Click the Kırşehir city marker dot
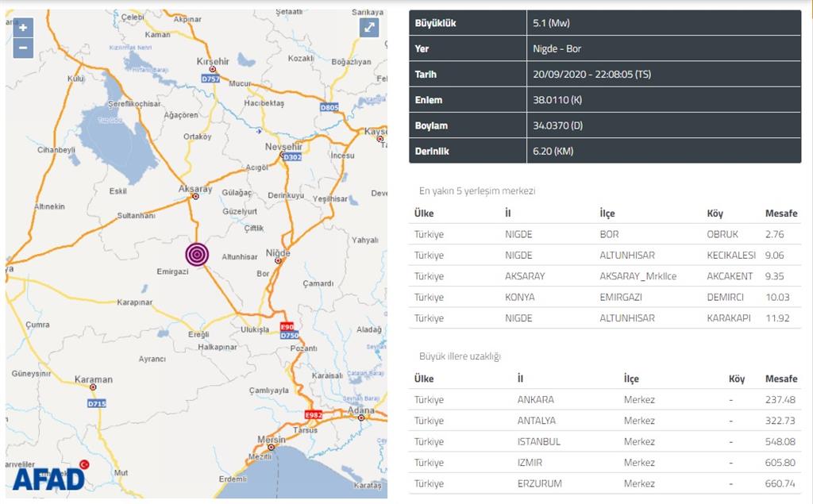813x504 pixels. (x=212, y=69)
